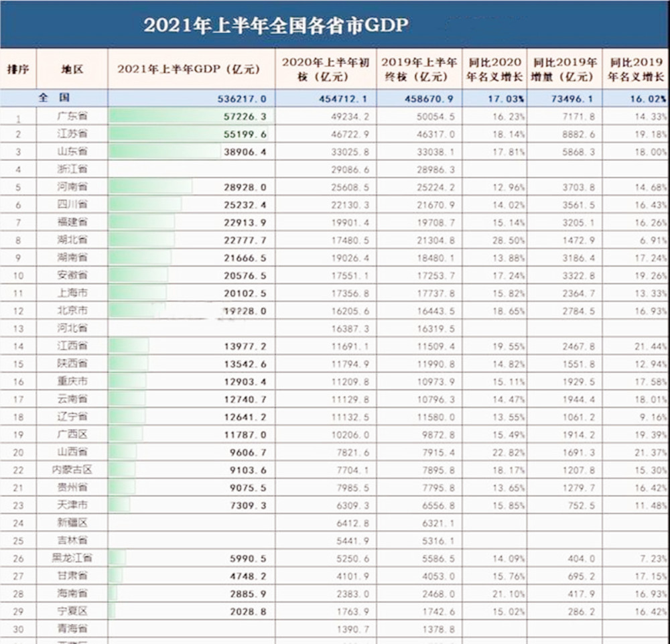Image resolution: width=670 pixels, height=644 pixels.
Task: Select Beijing 2020 value 16205.6
Action: (x=350, y=311)
